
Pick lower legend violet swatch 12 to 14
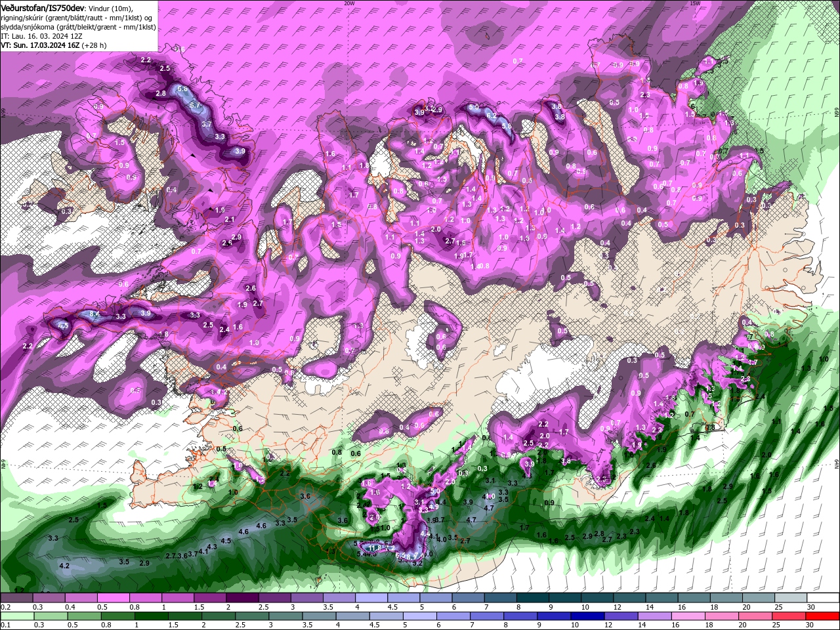(x=621, y=616)
